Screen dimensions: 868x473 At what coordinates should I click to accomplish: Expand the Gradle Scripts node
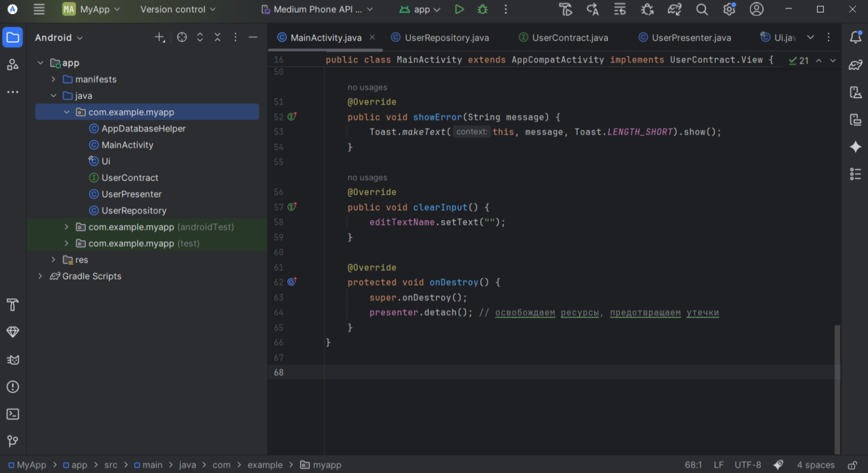40,276
